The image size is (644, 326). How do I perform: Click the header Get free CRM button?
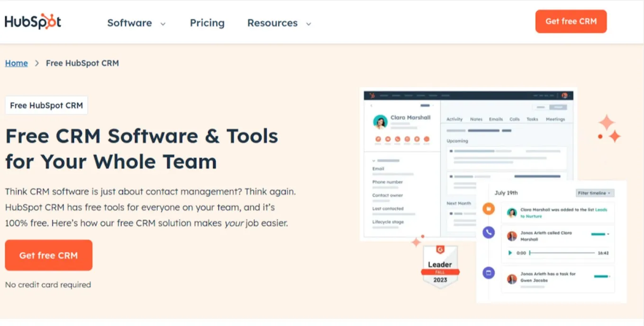click(571, 21)
